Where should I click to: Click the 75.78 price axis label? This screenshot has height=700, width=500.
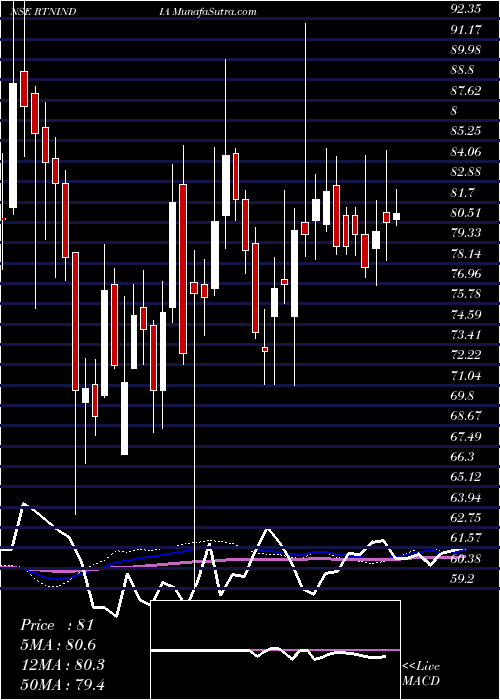(x=468, y=294)
